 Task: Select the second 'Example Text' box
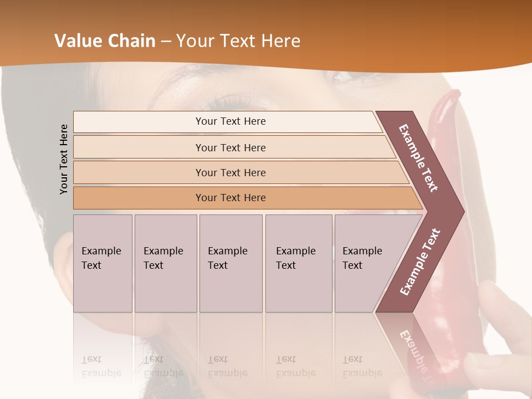[x=165, y=263]
